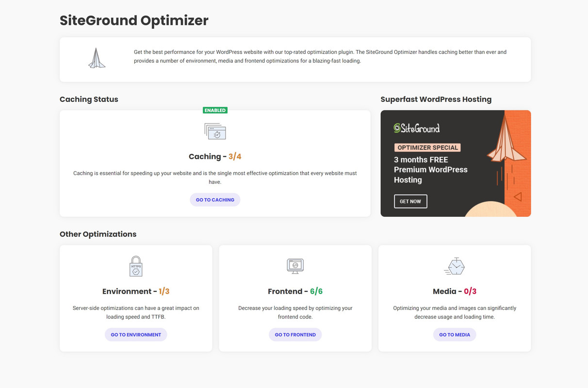Click the HTTPS padlock Environment icon
The height and width of the screenshot is (388, 588).
136,266
